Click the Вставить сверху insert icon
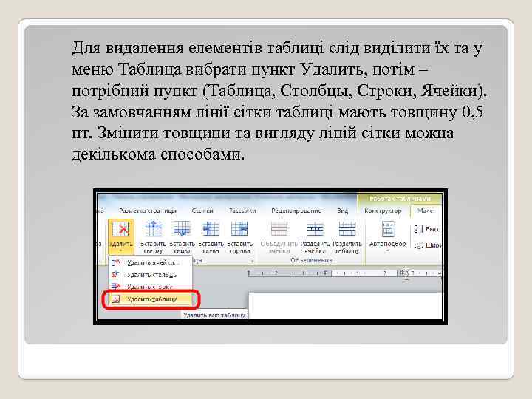This screenshot has height=399, width=532. pos(153,229)
